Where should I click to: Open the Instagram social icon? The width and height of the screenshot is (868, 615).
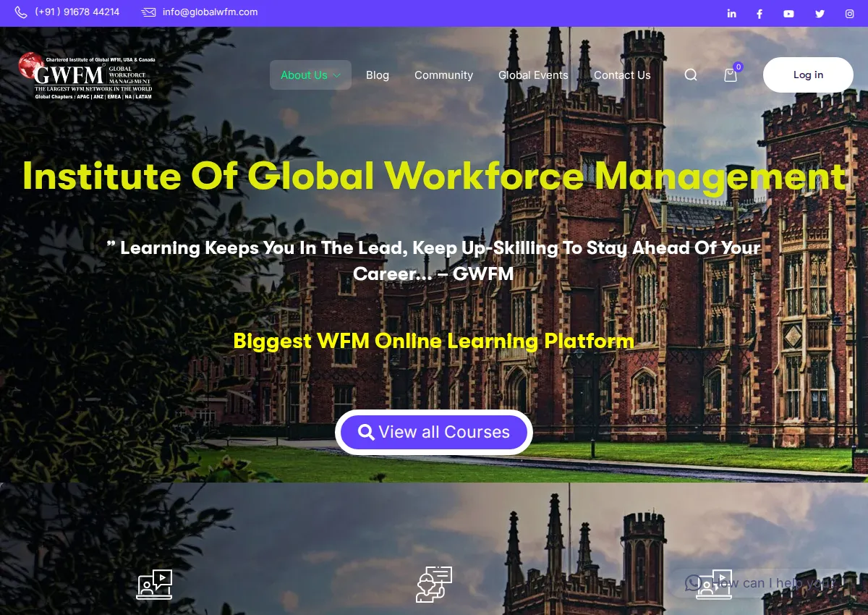pyautogui.click(x=850, y=14)
